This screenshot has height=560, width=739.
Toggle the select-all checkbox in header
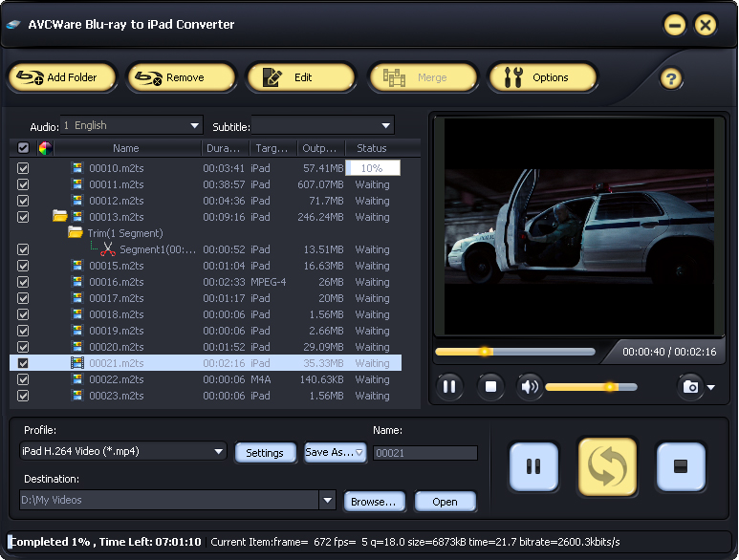coord(23,148)
